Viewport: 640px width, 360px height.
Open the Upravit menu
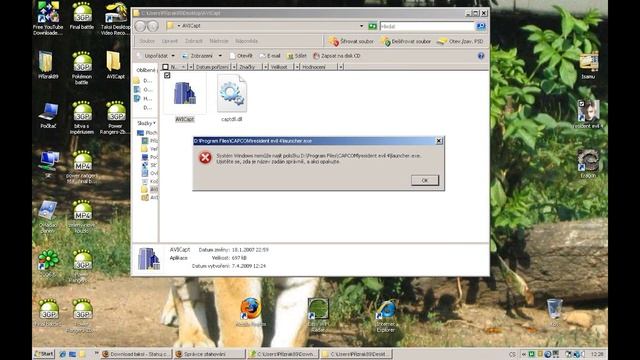170,41
